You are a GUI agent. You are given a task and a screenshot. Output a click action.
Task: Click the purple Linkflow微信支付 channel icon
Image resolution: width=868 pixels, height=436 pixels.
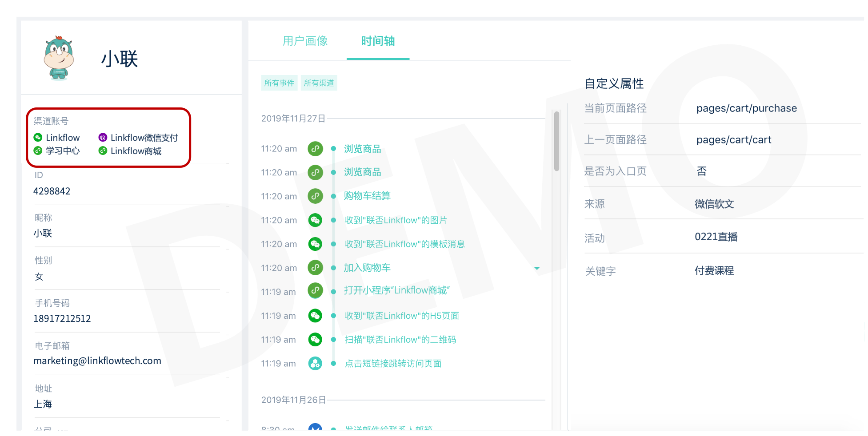click(103, 138)
